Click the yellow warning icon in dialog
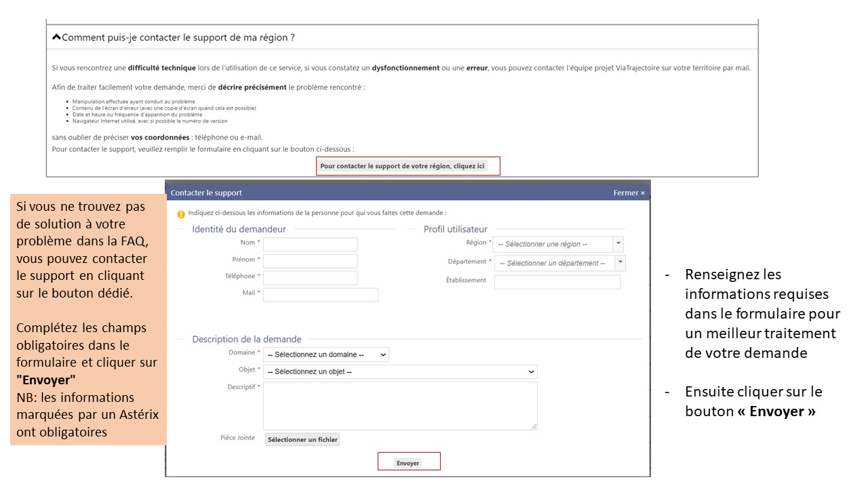The height and width of the screenshot is (488, 868). [181, 214]
